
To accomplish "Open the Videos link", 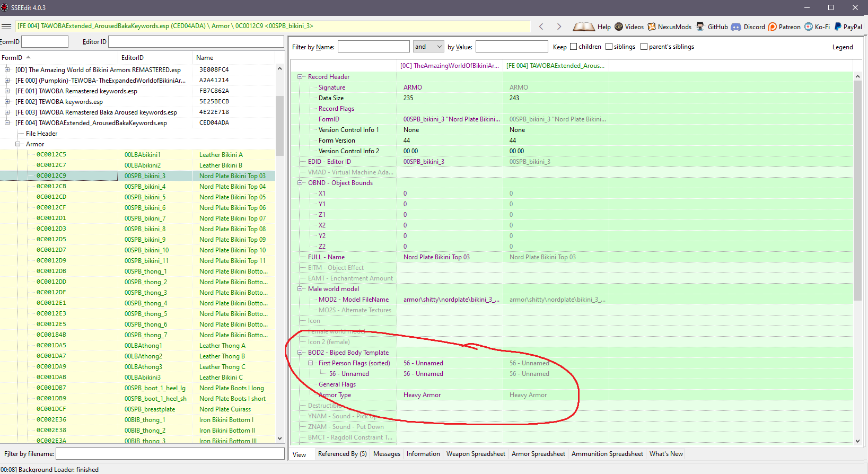I will pyautogui.click(x=629, y=27).
